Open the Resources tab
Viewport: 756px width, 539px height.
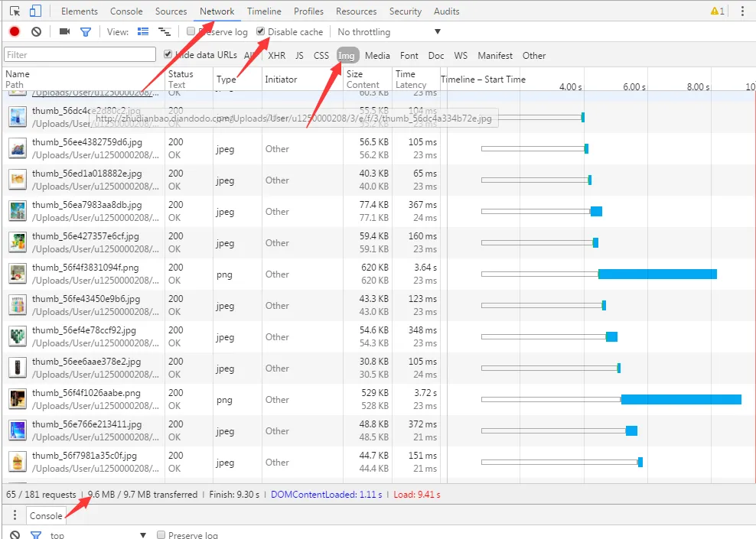(x=357, y=11)
